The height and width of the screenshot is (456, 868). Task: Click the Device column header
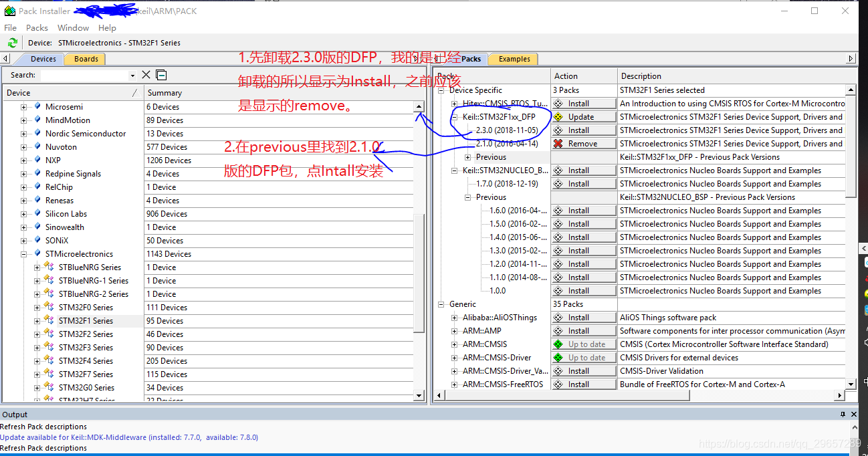point(72,93)
